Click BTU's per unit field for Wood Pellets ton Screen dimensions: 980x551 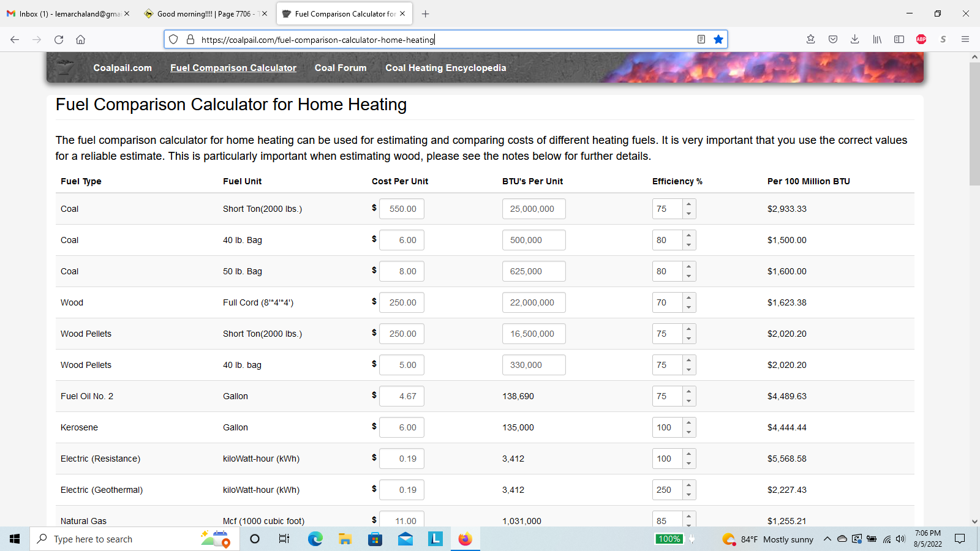point(533,334)
